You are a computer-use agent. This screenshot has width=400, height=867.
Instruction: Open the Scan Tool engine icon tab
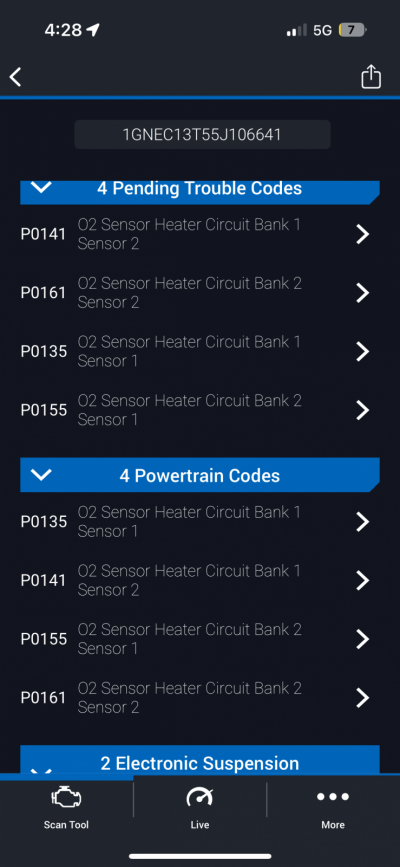pos(66,808)
